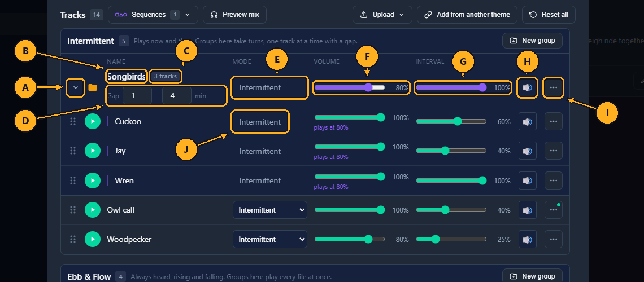Adjust Owl call interval slider
Screen dimensions: 644x282
[451, 210]
